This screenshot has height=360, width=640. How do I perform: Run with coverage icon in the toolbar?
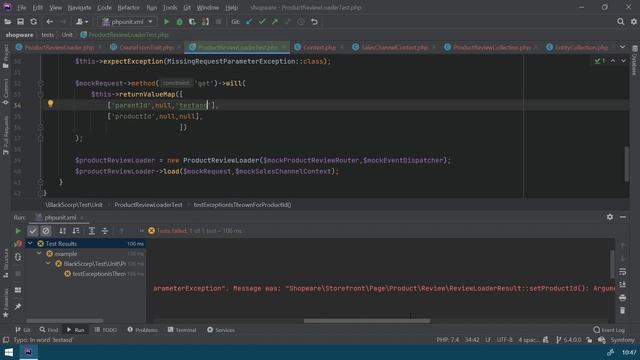pyautogui.click(x=192, y=22)
